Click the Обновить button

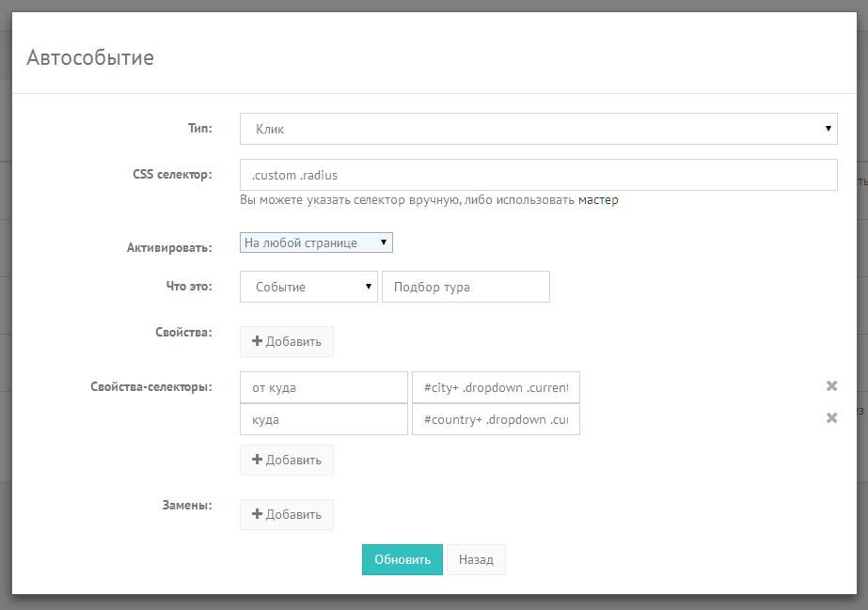coord(402,559)
